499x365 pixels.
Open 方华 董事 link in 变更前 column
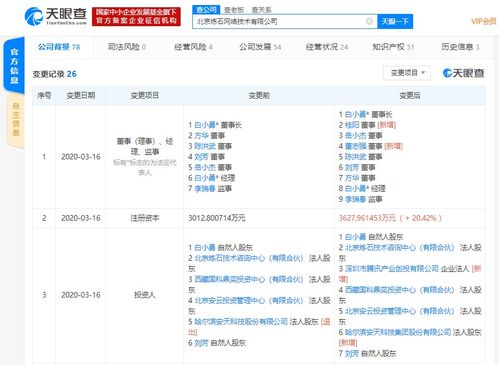pos(201,136)
